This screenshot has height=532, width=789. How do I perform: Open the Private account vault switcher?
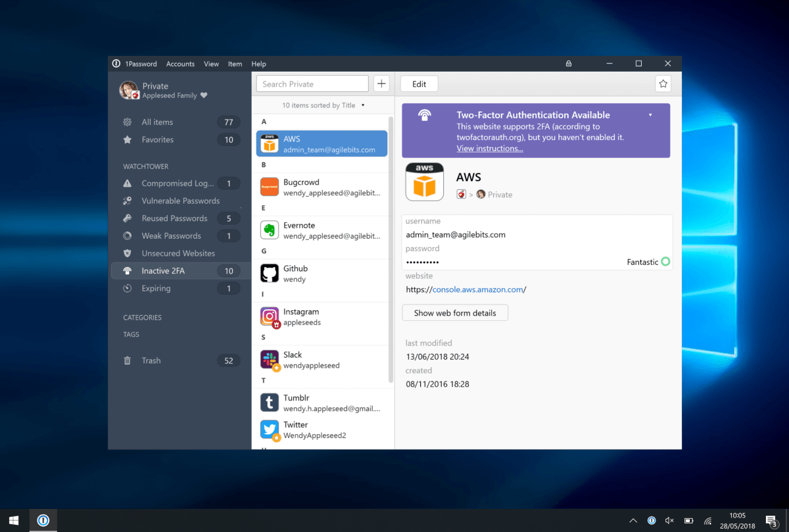point(163,91)
